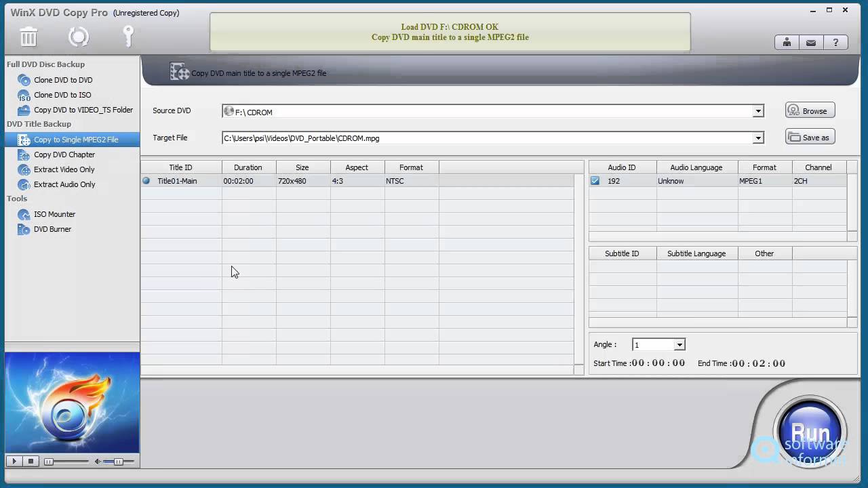Click the Copy DVD Chapter icon

pos(24,155)
